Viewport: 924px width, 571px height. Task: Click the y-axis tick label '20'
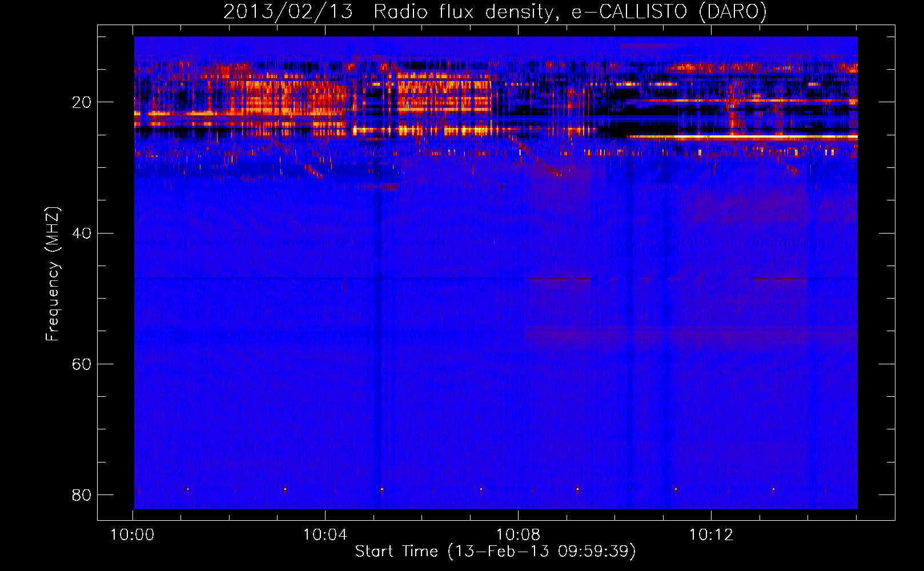coord(81,102)
